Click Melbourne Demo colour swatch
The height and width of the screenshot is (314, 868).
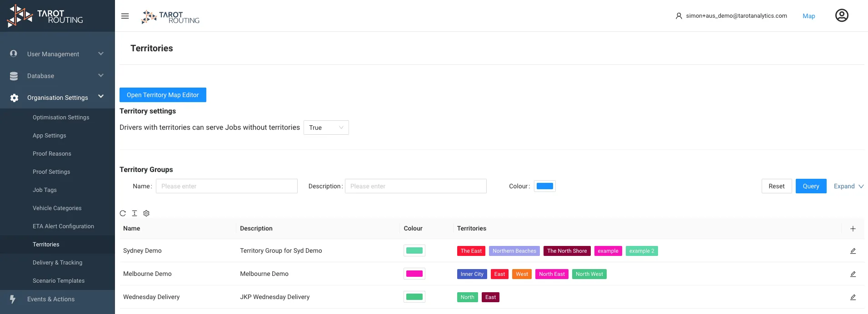coord(414,274)
